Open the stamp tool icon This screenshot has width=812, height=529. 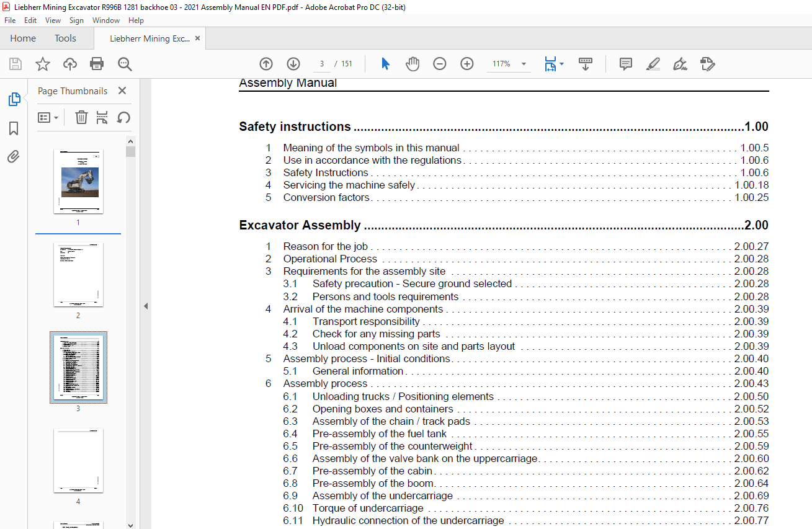pyautogui.click(x=707, y=64)
